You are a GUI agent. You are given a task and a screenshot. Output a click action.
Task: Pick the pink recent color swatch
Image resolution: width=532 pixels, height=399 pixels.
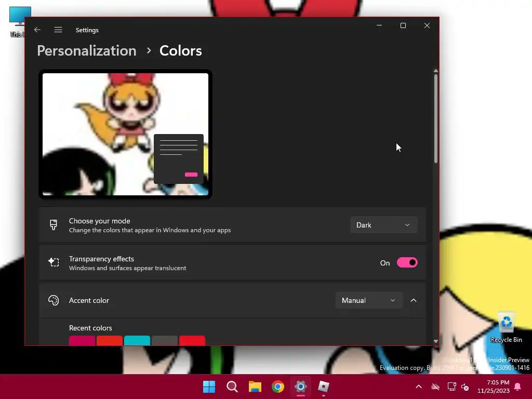pos(82,340)
